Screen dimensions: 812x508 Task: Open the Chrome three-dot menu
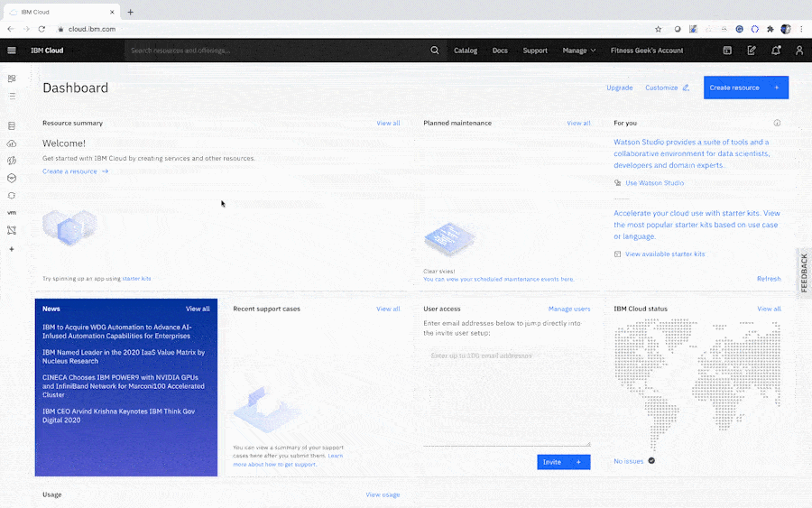[801, 29]
